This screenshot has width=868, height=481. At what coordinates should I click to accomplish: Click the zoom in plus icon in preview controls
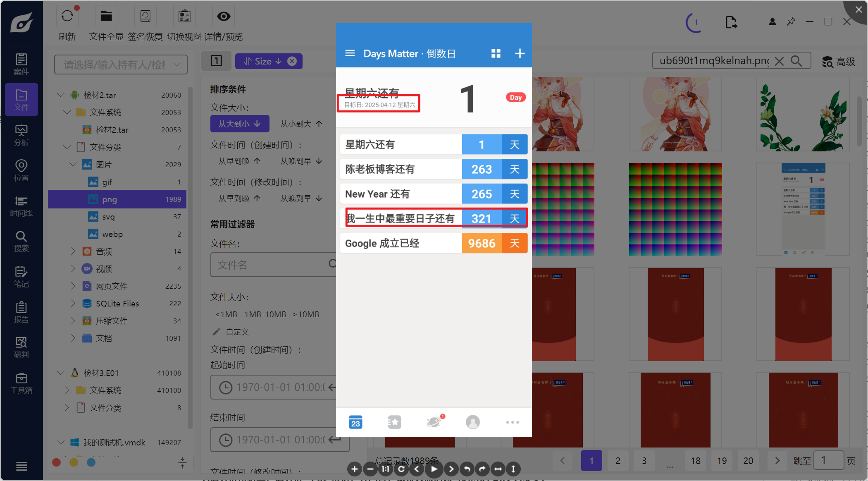tap(354, 469)
